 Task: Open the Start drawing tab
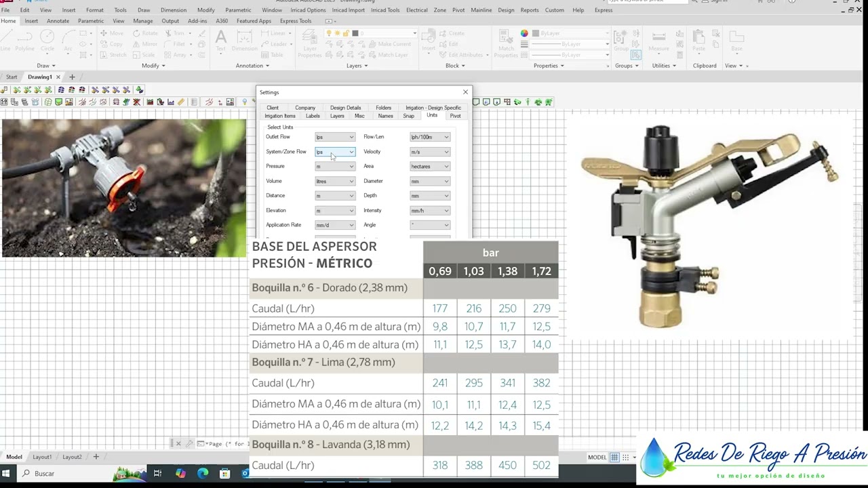point(12,77)
